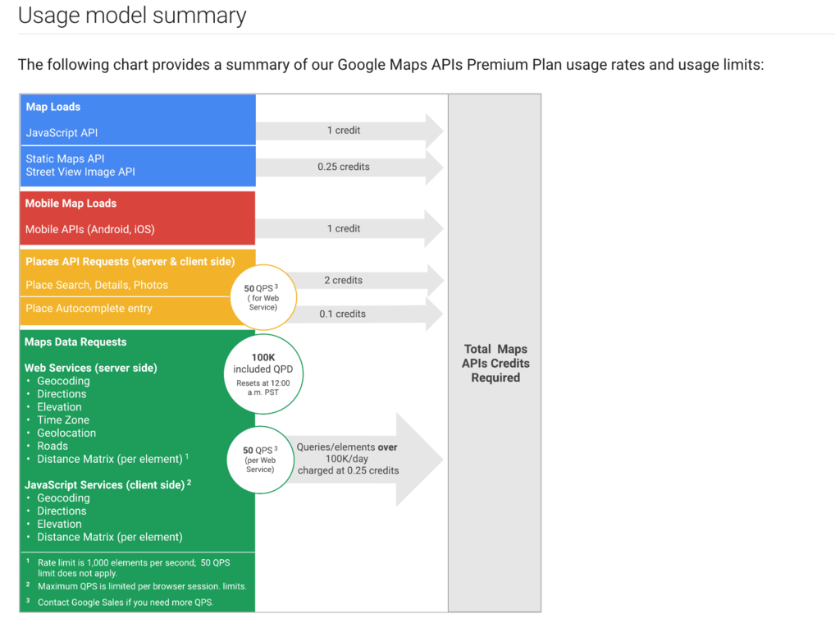Image resolution: width=840 pixels, height=619 pixels.
Task: Click 'Mobile APIs (Android, iOS)' text
Action: point(90,229)
